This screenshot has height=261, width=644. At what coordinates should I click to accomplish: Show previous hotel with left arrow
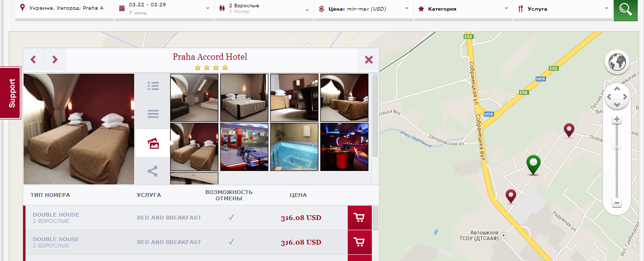pyautogui.click(x=34, y=60)
